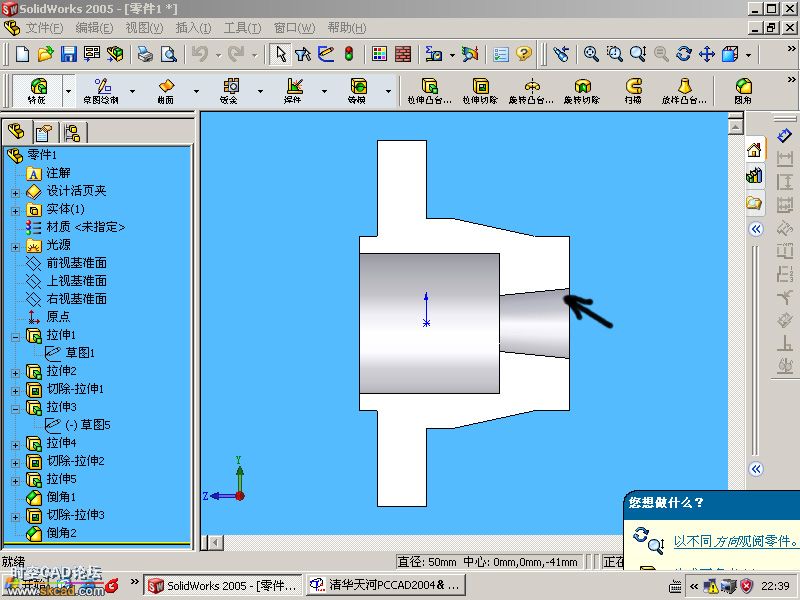Select 倒角1 feature in the tree
Image resolution: width=800 pixels, height=600 pixels.
(61, 496)
